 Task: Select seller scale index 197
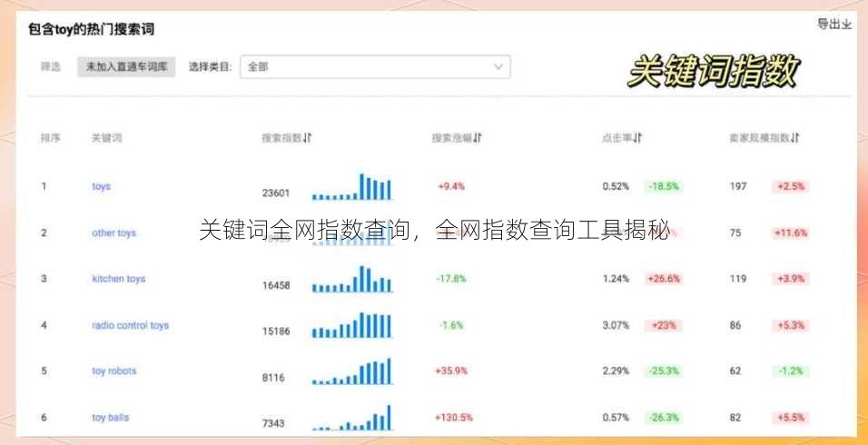pos(737,186)
